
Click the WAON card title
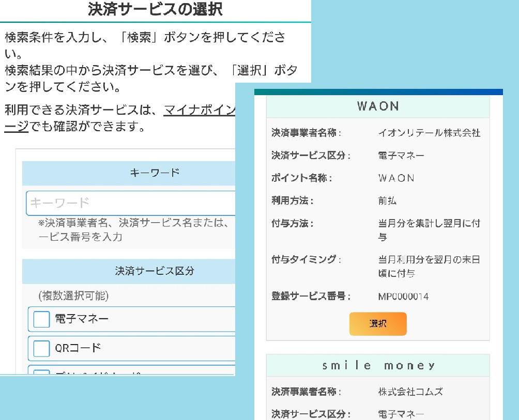[378, 106]
